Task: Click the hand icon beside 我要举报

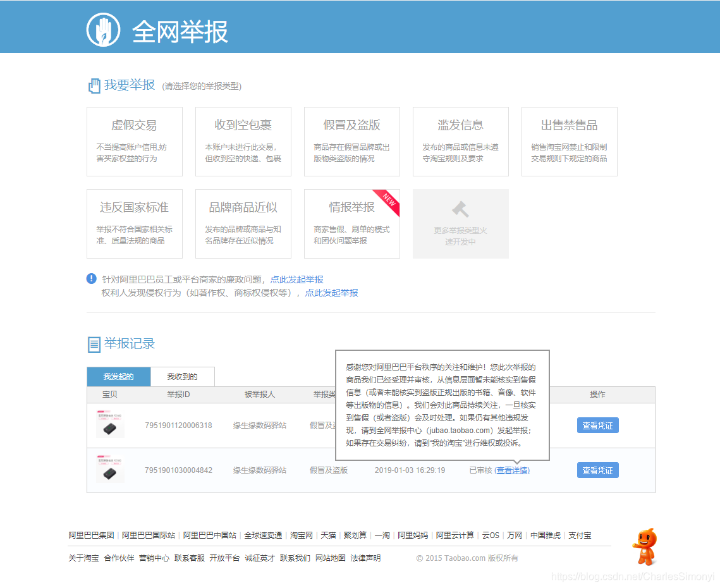Action: click(94, 86)
